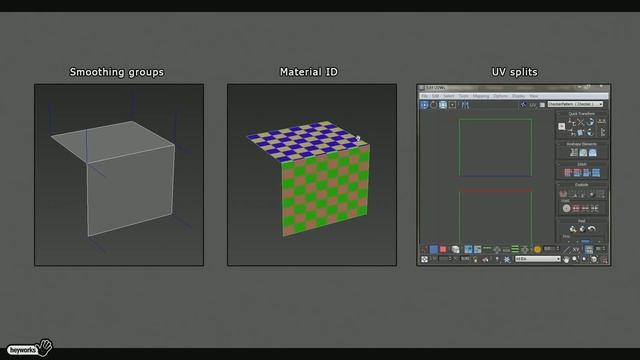The image size is (640, 360).
Task: Click the Material ID checkered cube image
Action: tap(312, 175)
